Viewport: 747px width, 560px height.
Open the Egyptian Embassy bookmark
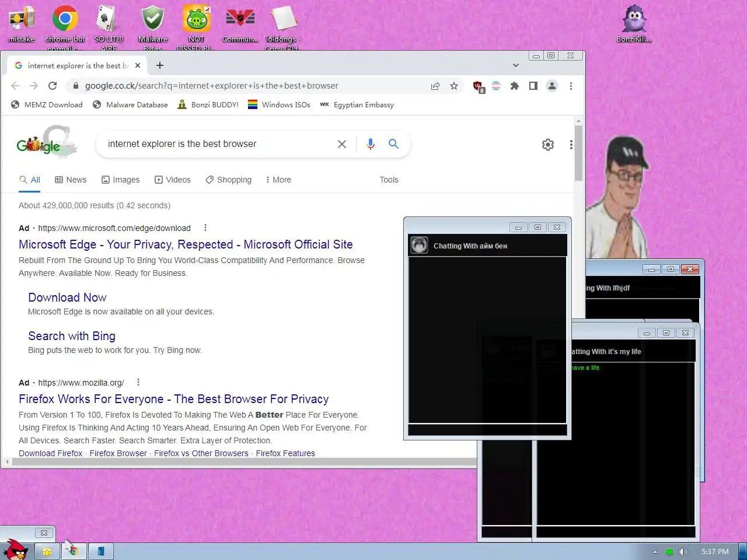tap(357, 105)
